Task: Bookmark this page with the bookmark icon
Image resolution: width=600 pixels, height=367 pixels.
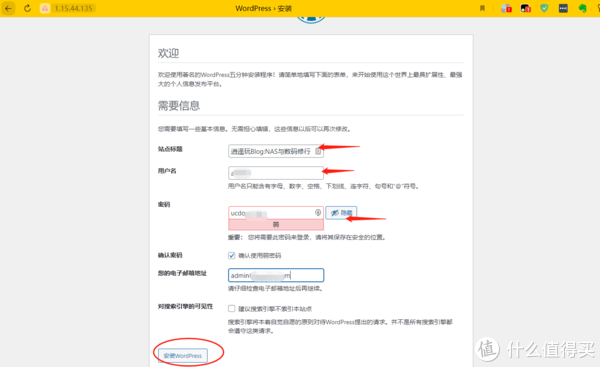Action: click(482, 8)
